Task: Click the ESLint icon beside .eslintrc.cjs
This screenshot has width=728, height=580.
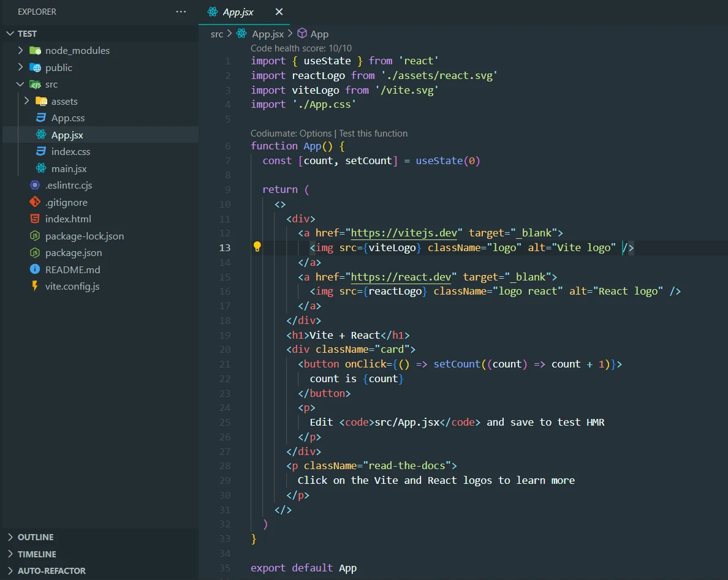Action: (x=35, y=185)
